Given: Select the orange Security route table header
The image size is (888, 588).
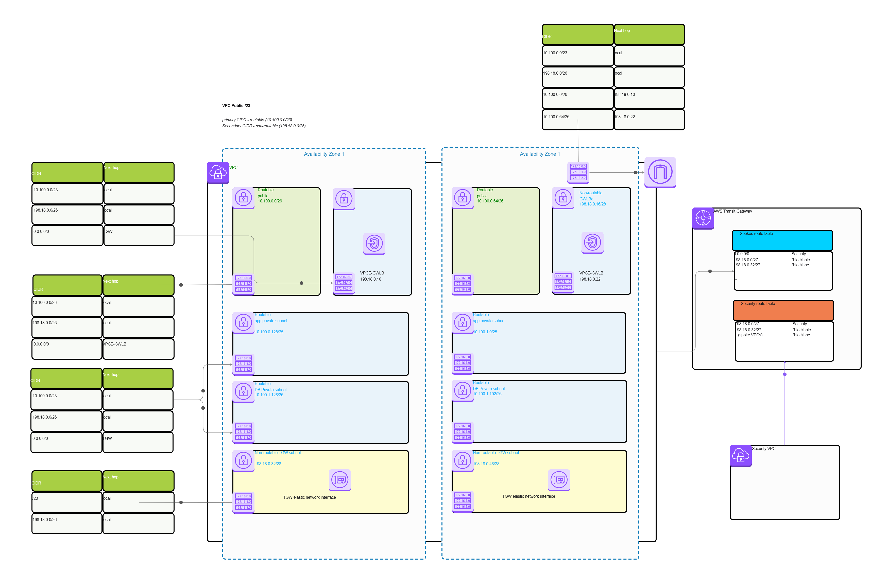Looking at the screenshot, I should coord(783,310).
